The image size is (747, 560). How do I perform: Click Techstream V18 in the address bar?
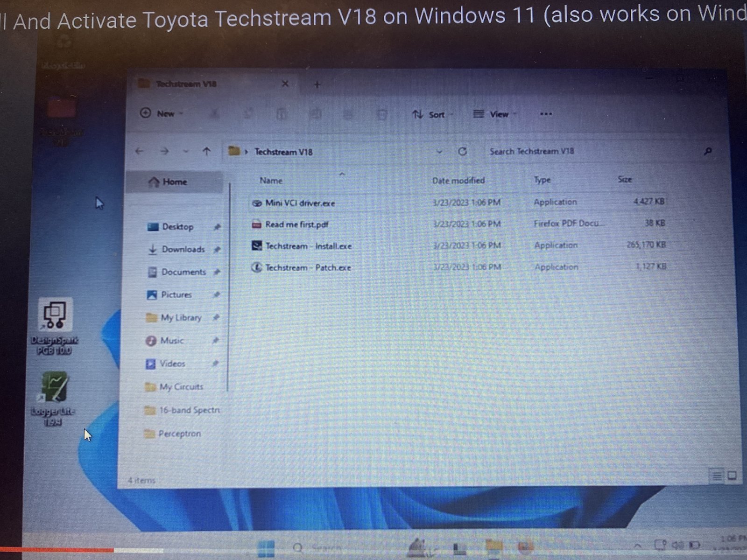pyautogui.click(x=283, y=152)
